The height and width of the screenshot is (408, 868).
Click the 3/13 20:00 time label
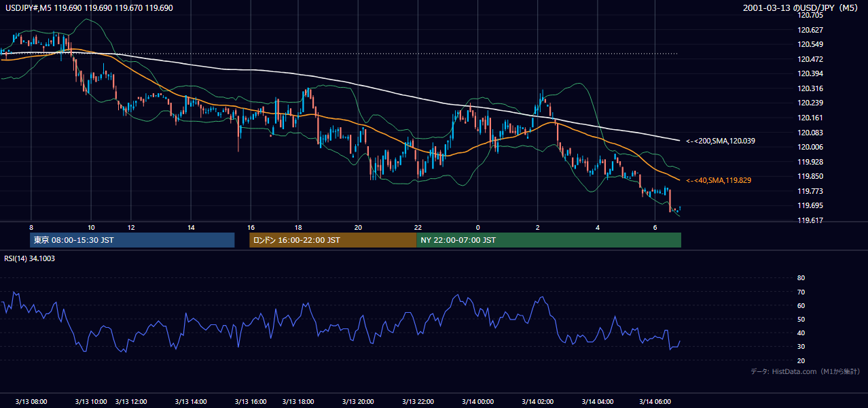point(359,402)
